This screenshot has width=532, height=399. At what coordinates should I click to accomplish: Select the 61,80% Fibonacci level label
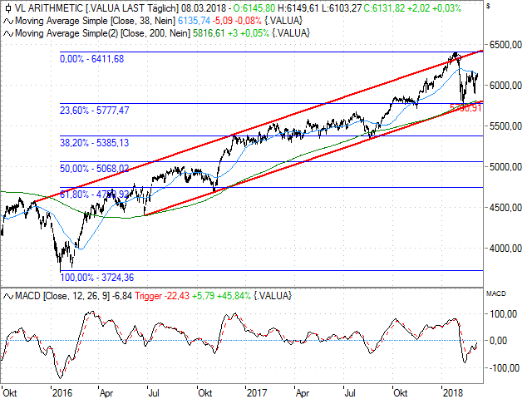pyautogui.click(x=94, y=195)
